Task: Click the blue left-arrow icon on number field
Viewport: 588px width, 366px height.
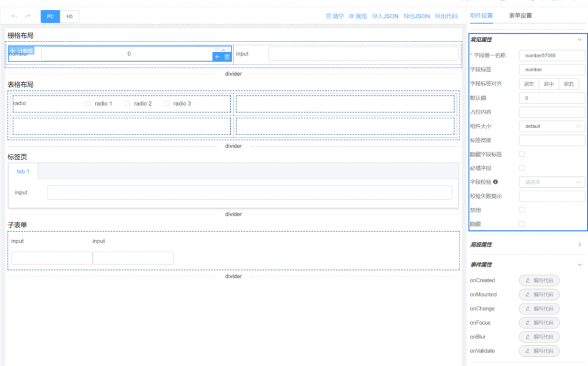Action: 218,57
